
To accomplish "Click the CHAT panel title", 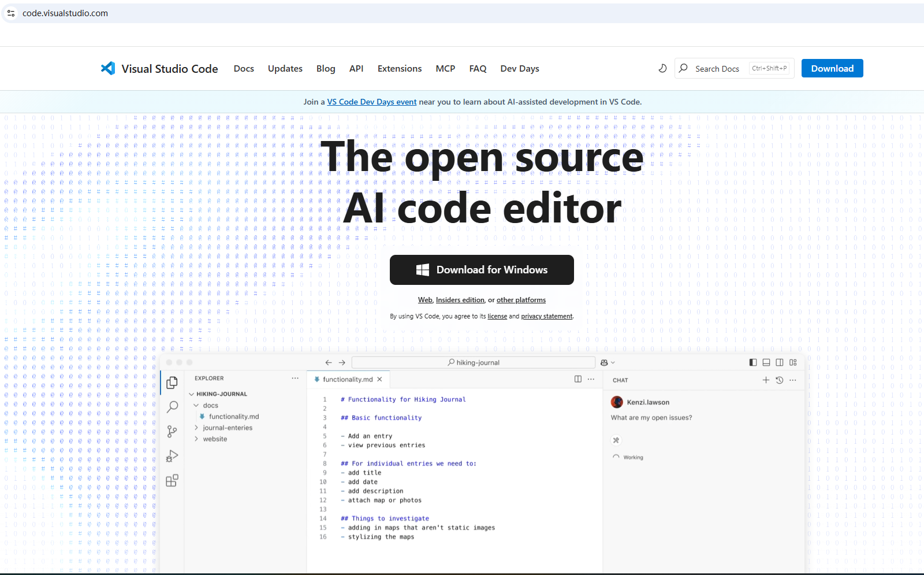I will (x=620, y=380).
